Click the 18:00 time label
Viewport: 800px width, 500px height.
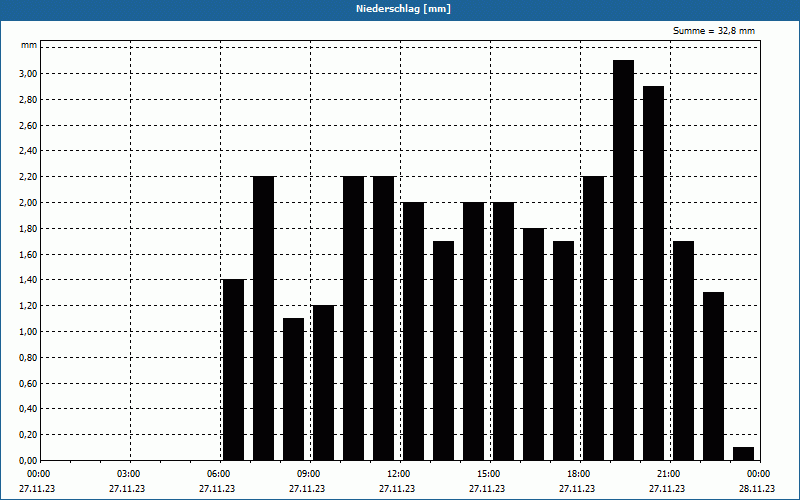coord(580,474)
